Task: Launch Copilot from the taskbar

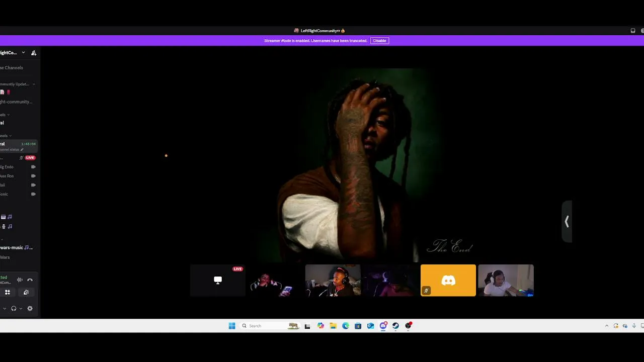Action: pos(320,326)
